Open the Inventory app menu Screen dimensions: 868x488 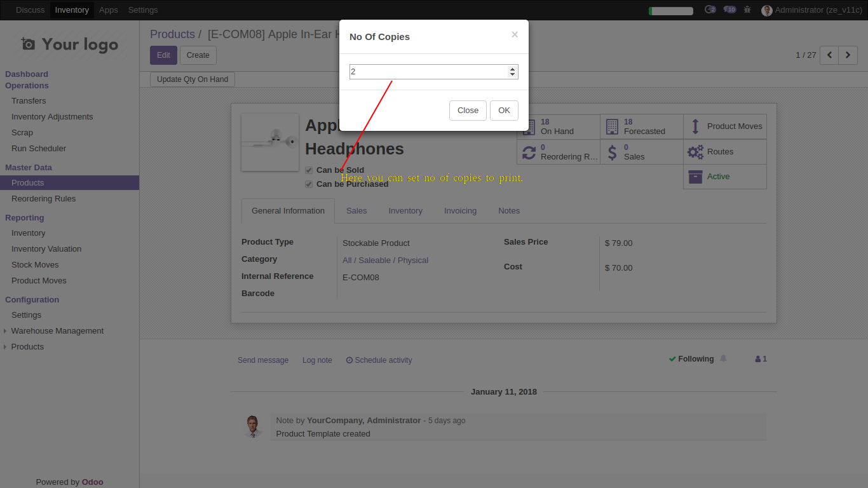[72, 10]
